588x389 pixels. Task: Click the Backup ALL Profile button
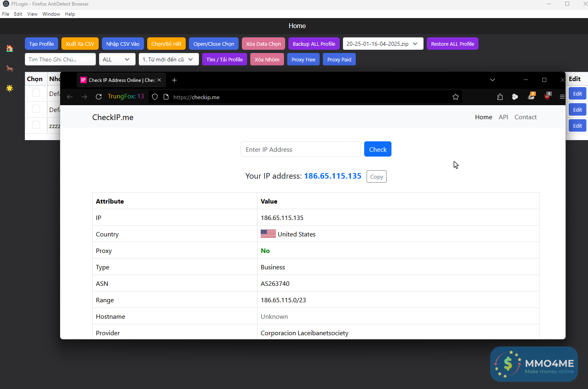314,44
